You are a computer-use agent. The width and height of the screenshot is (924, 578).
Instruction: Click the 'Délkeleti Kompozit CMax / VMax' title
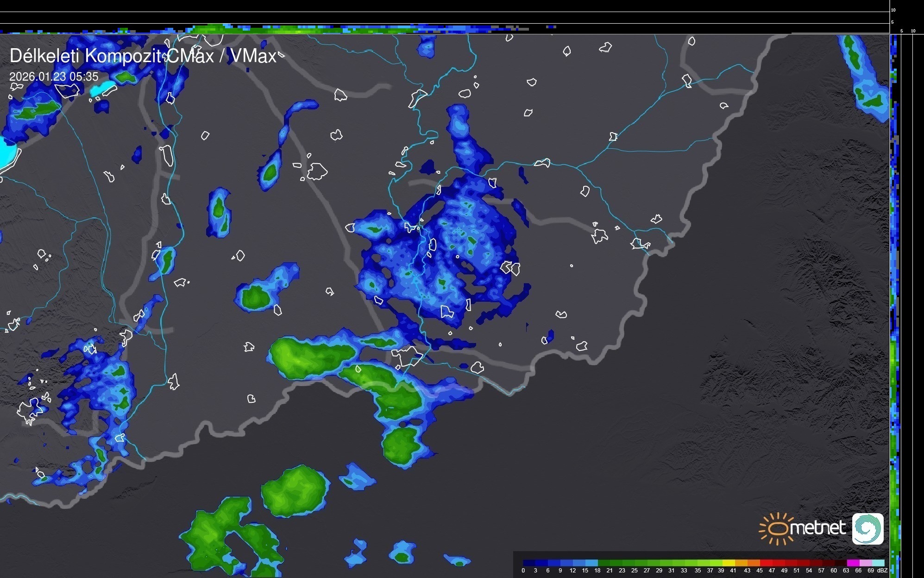[x=143, y=56]
